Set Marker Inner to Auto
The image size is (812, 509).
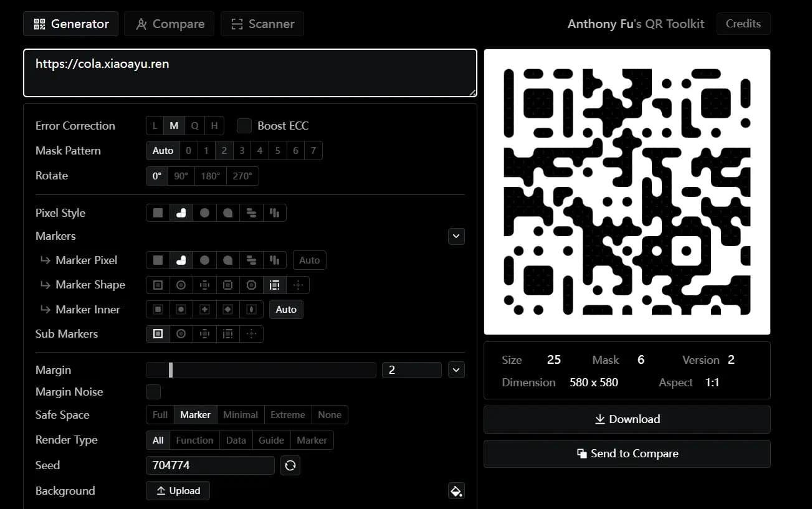click(x=286, y=310)
